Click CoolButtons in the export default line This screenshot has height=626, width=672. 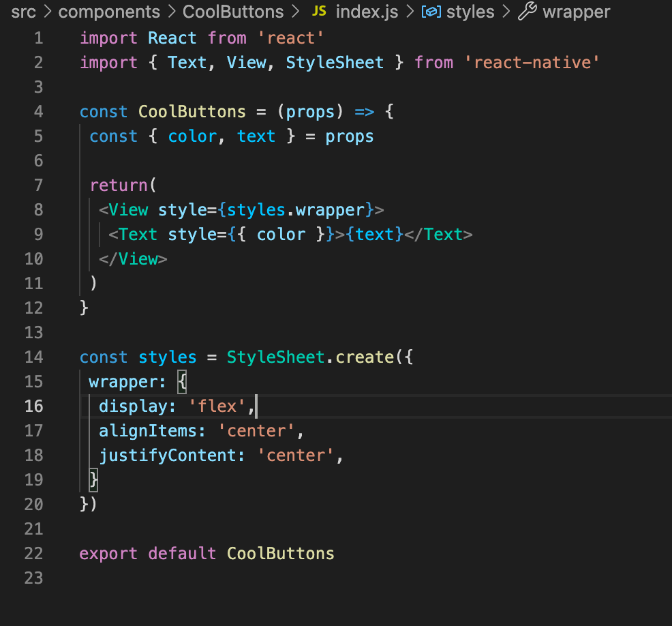coord(281,554)
